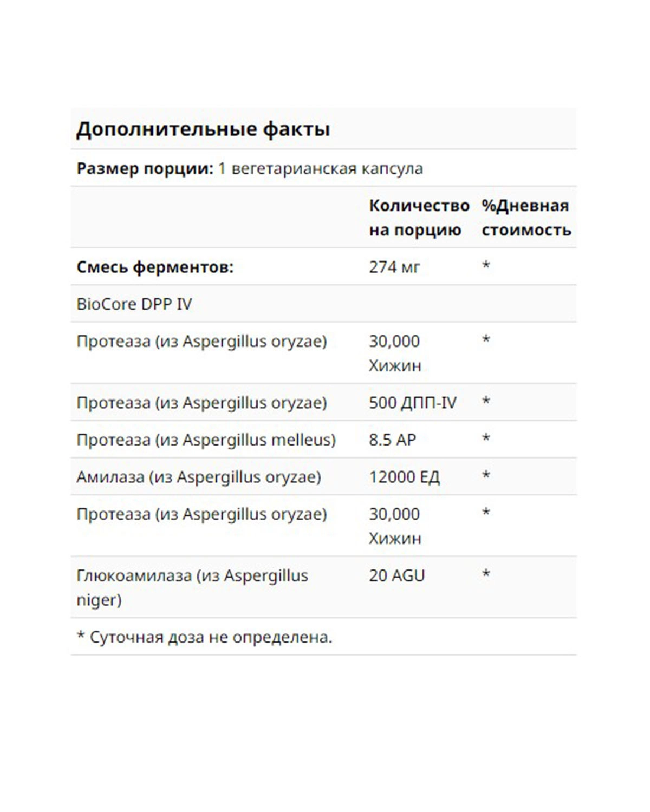Image resolution: width=650 pixels, height=812 pixels.
Task: Click the asterisk in the "12000 ЕД" row
Action: click(x=486, y=475)
